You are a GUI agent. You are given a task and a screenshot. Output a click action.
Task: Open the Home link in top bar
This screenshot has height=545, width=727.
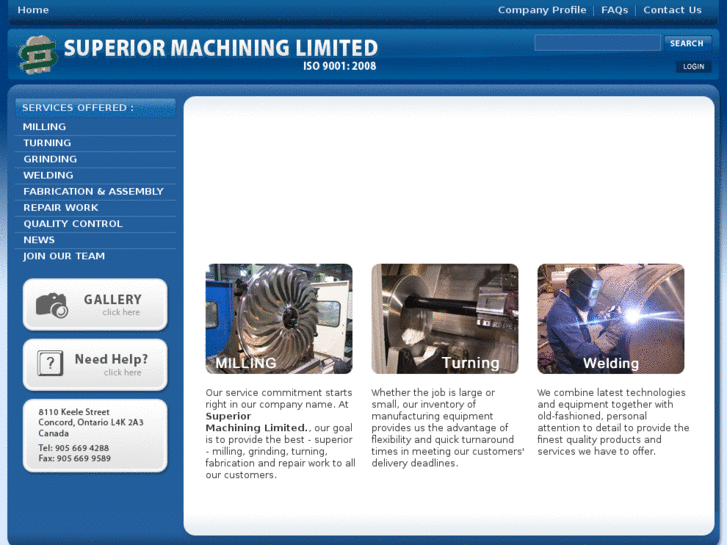33,10
